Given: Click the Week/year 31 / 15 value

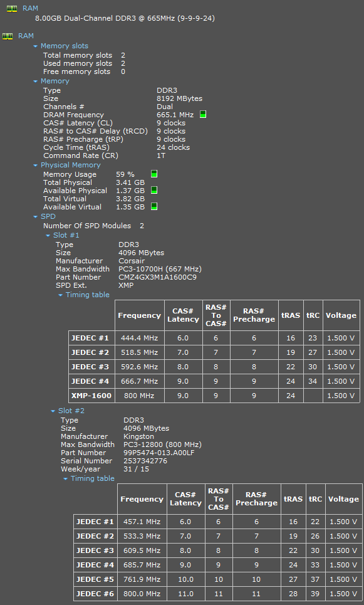Looking at the screenshot, I should click(x=136, y=469).
